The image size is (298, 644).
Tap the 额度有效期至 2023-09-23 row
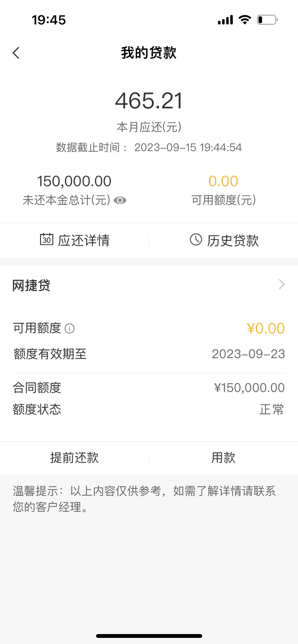click(x=149, y=354)
